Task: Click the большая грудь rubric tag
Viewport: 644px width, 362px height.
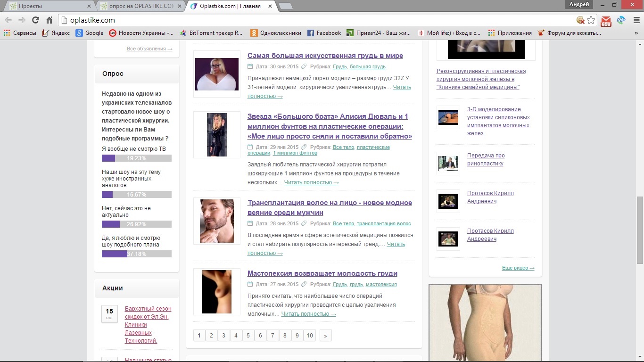Action: [x=368, y=67]
